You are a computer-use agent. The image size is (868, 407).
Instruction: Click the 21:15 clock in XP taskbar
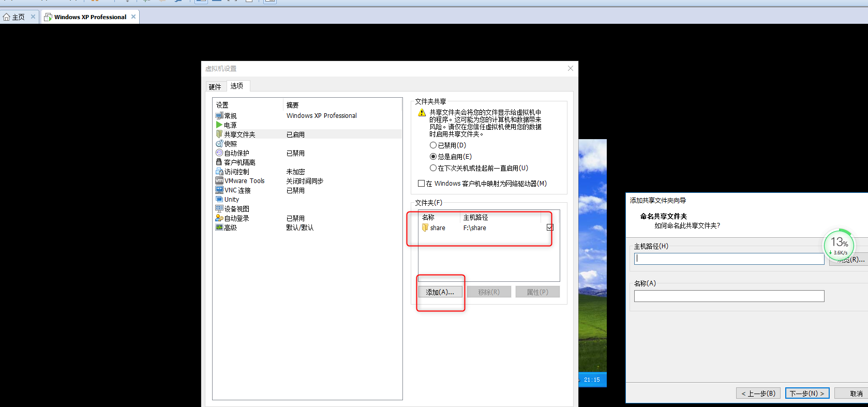[x=592, y=380]
